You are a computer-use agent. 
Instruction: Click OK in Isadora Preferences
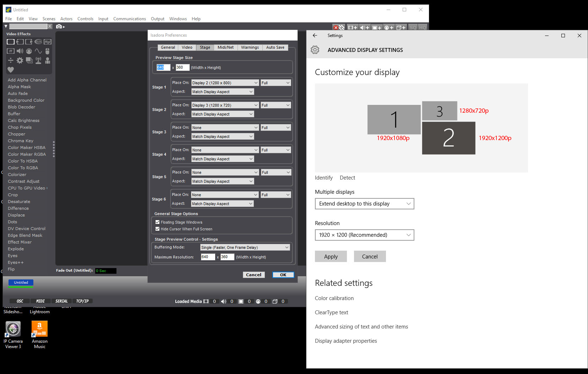pyautogui.click(x=283, y=275)
